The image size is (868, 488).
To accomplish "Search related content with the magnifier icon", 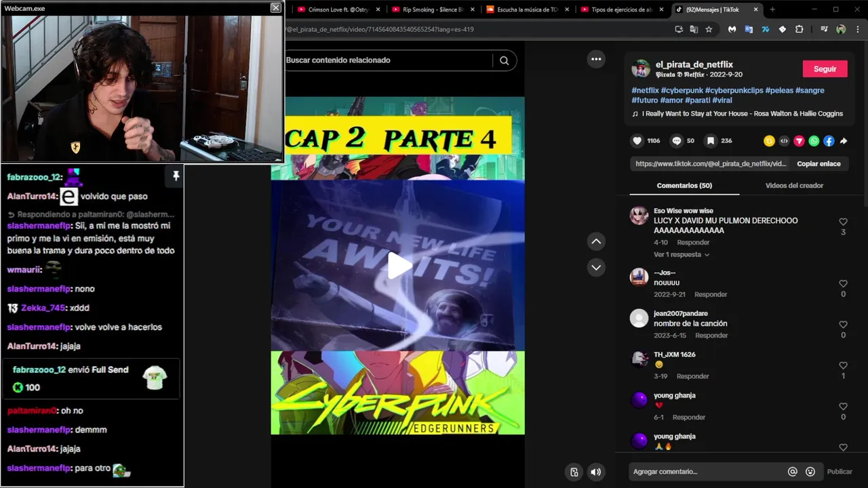I will pos(504,60).
